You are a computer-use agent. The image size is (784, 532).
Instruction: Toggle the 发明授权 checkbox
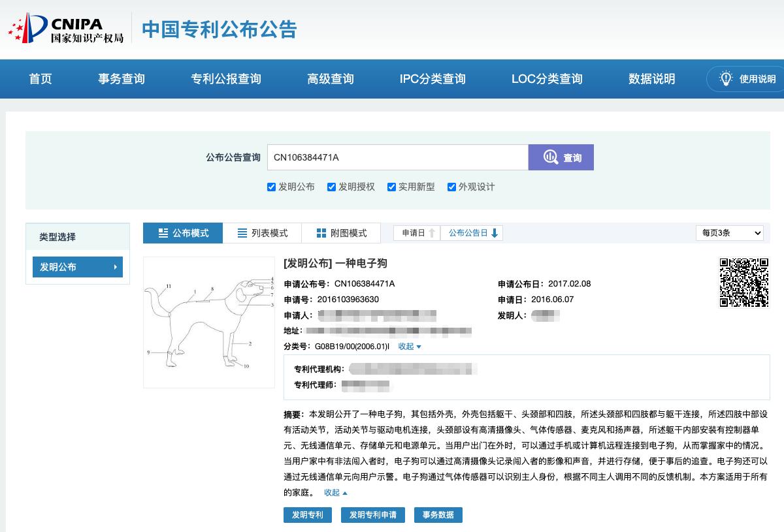point(331,187)
